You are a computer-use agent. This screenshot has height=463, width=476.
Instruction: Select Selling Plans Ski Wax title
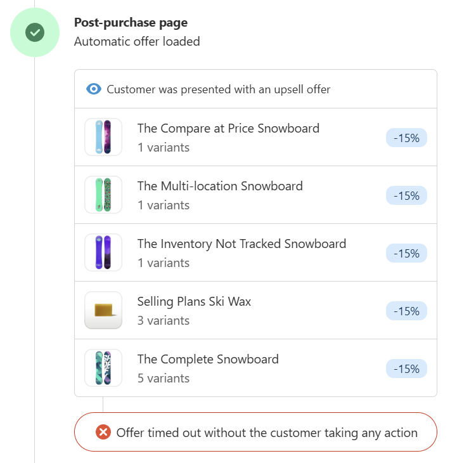[195, 302]
